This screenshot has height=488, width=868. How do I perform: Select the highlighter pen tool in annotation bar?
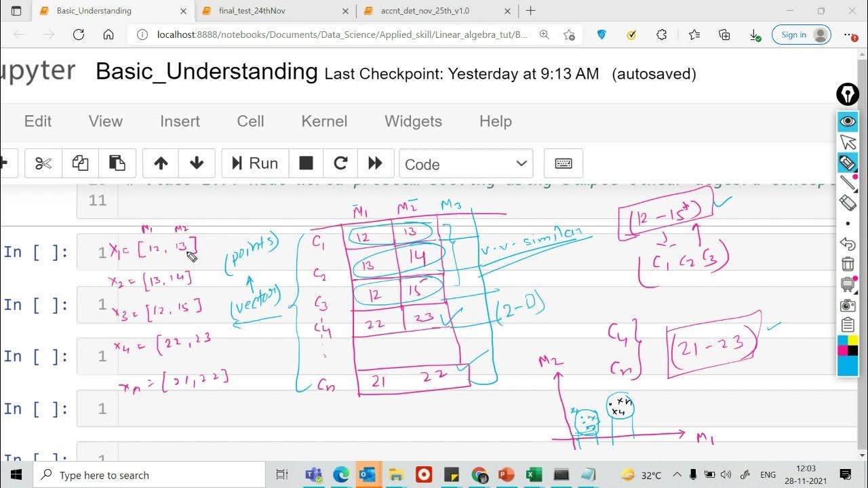tap(848, 163)
